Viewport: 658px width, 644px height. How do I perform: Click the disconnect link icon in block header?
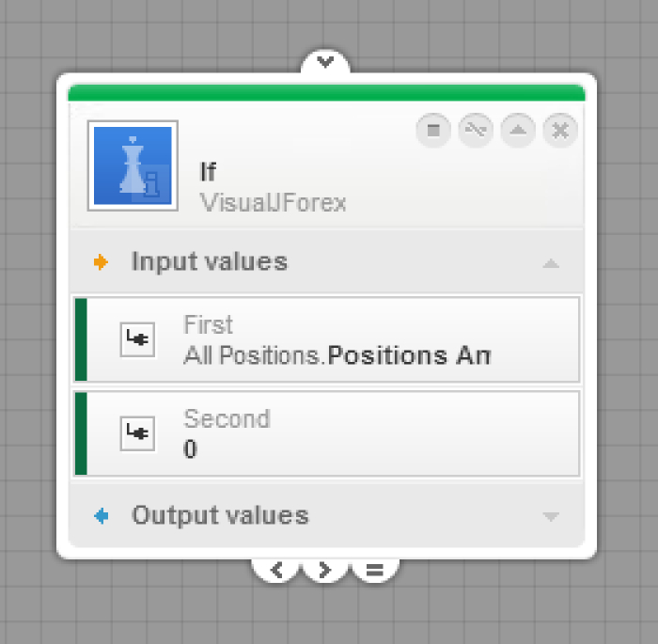pos(476,130)
